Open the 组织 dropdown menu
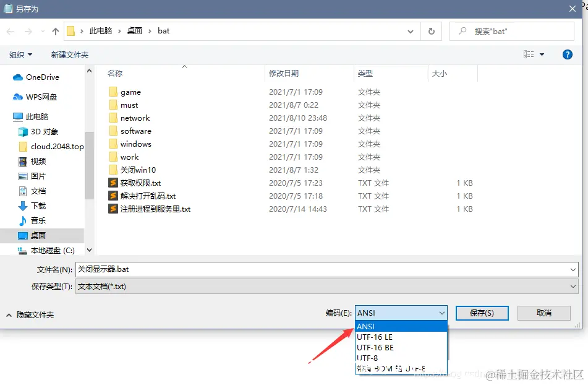588x385 pixels. pos(20,55)
